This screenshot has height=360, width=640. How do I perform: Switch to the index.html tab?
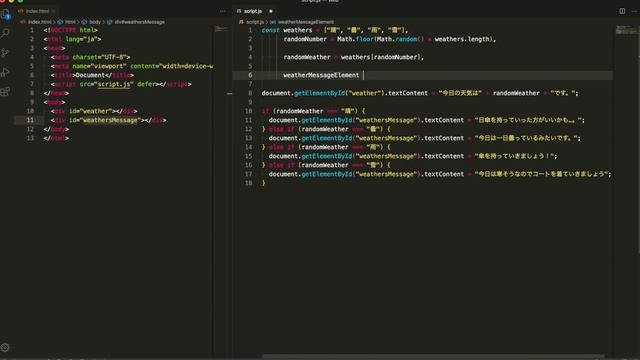[x=38, y=11]
